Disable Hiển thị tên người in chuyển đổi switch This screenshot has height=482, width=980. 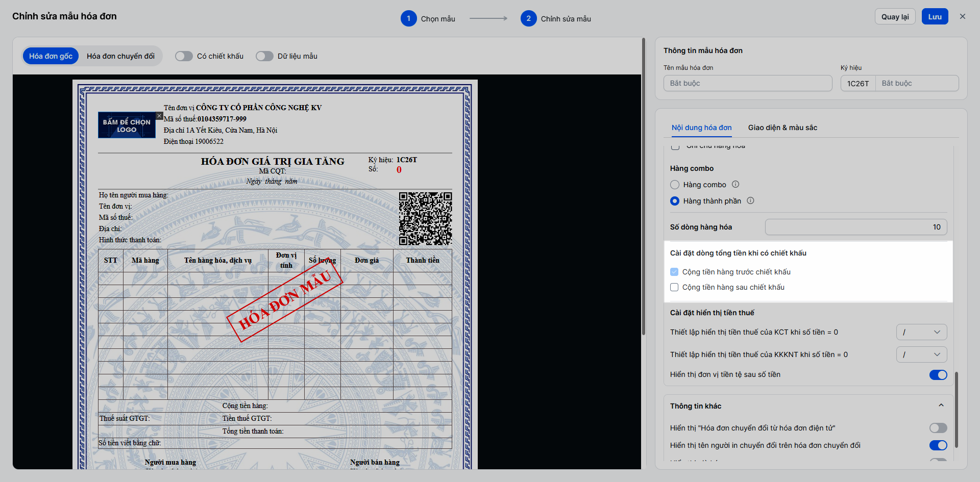[x=938, y=445]
